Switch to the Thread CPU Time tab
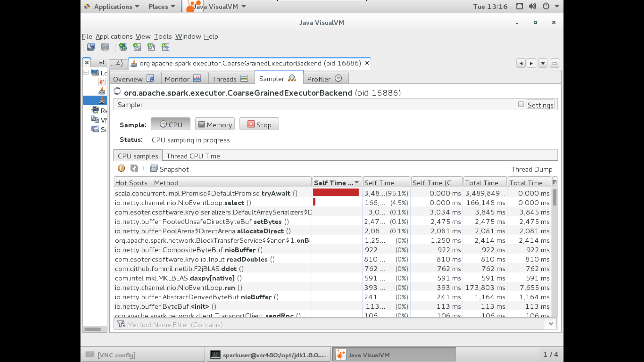Image resolution: width=644 pixels, height=362 pixels. 193,156
